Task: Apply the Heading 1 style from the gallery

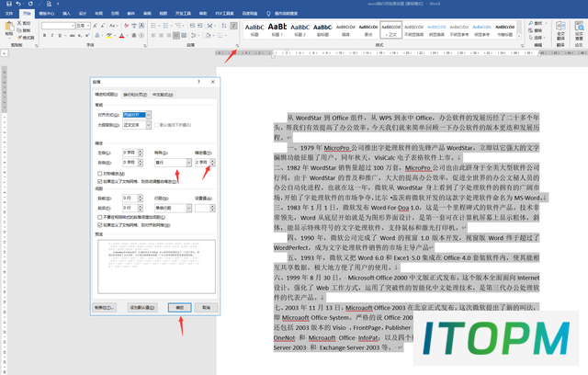Action: point(277,29)
